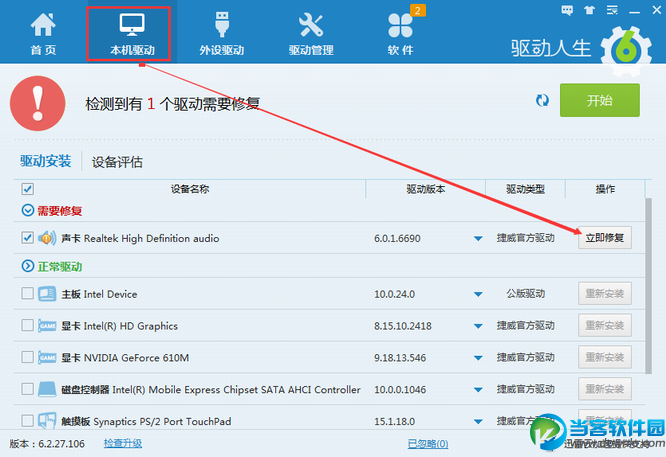This screenshot has width=666, height=457.
Task: Click the green 开始 button
Action: (600, 100)
